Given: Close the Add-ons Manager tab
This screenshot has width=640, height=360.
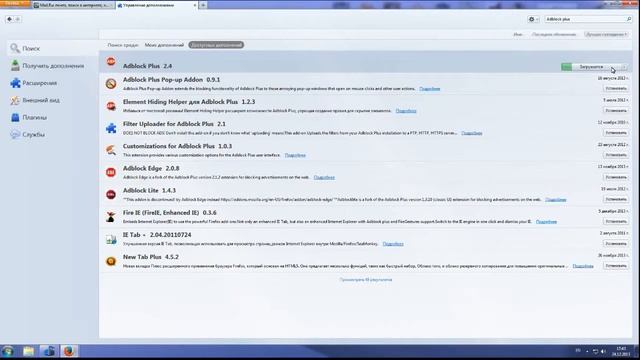Looking at the screenshot, I should tap(195, 5).
